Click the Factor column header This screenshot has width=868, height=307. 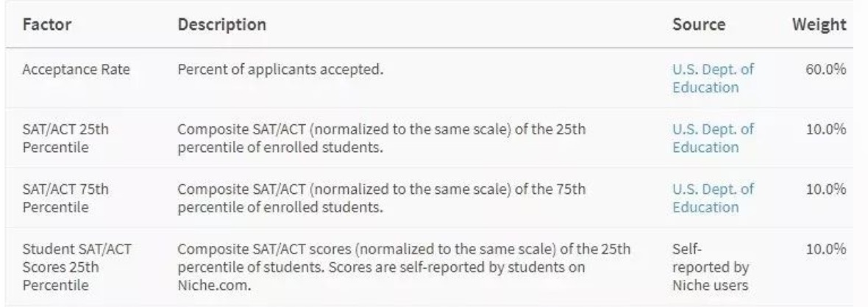click(x=45, y=24)
